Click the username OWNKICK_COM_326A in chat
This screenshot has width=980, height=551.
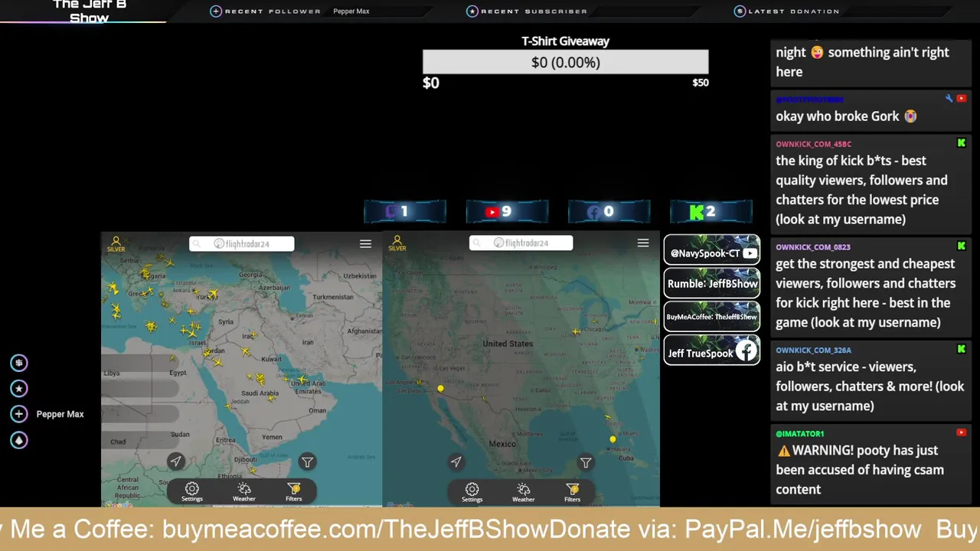click(x=813, y=350)
